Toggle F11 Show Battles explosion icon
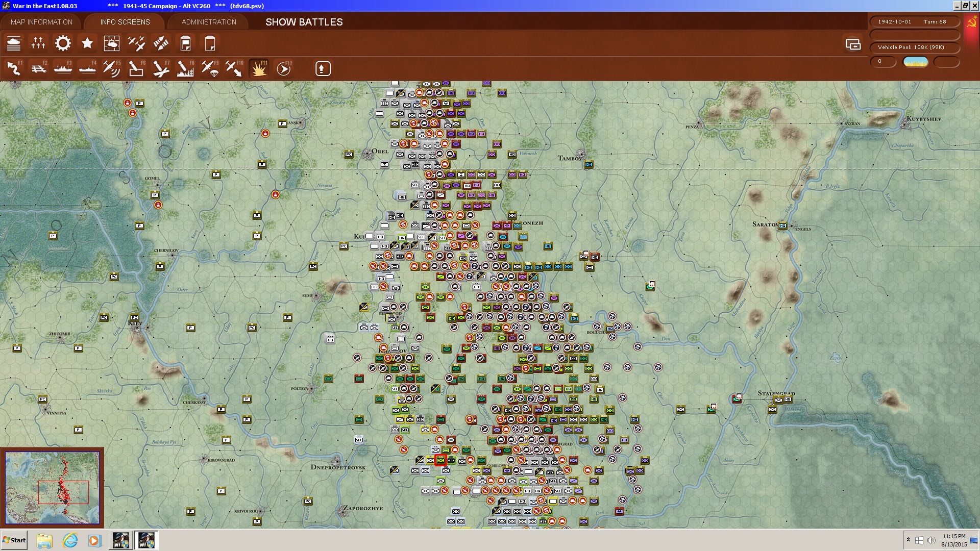 tap(259, 68)
